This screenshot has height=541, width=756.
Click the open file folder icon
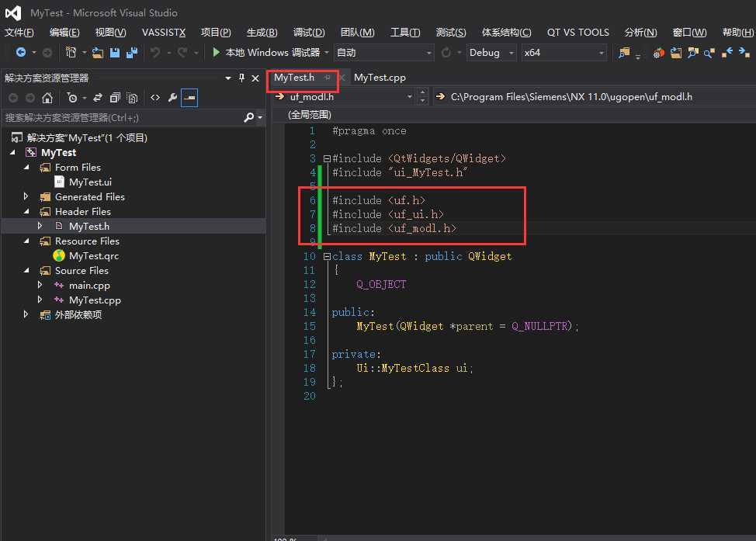coord(98,53)
